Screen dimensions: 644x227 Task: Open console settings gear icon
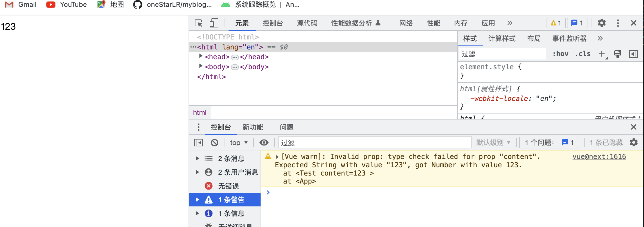click(634, 142)
